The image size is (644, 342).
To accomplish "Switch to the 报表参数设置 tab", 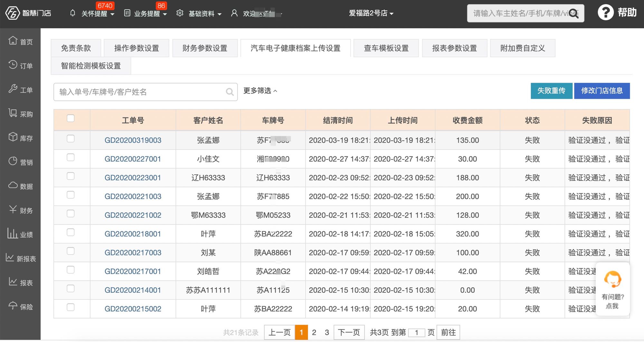I will (454, 48).
